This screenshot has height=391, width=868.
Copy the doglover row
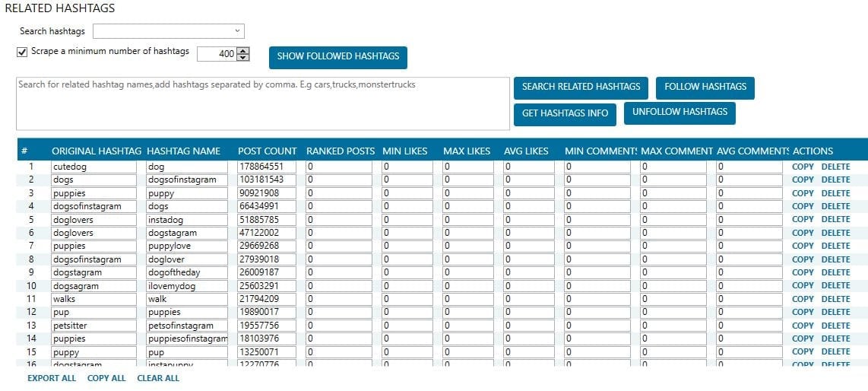(803, 259)
